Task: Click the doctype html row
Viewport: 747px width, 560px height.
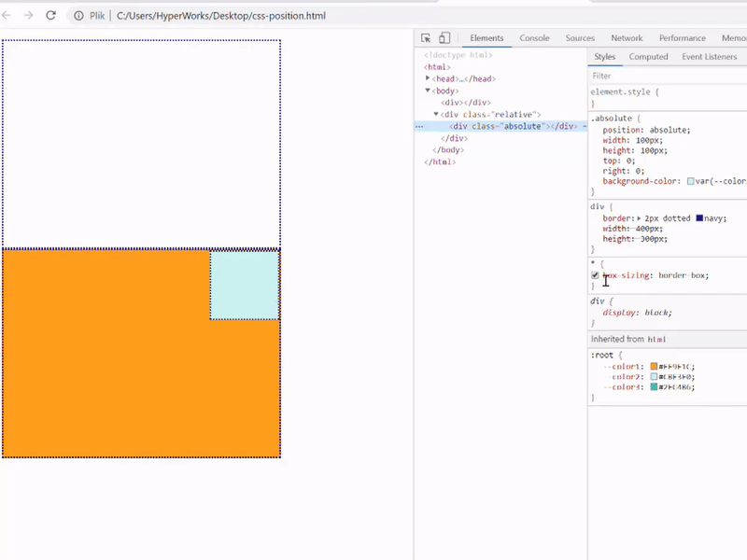Action: [458, 55]
